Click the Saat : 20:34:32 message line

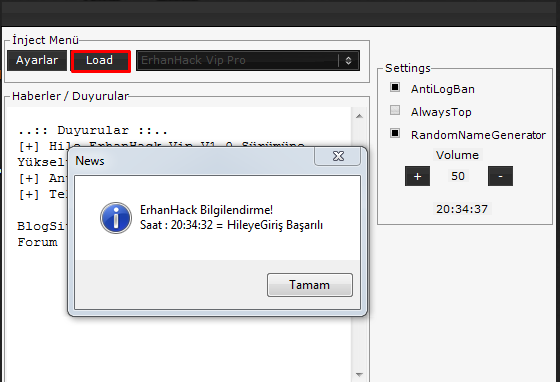tap(231, 225)
